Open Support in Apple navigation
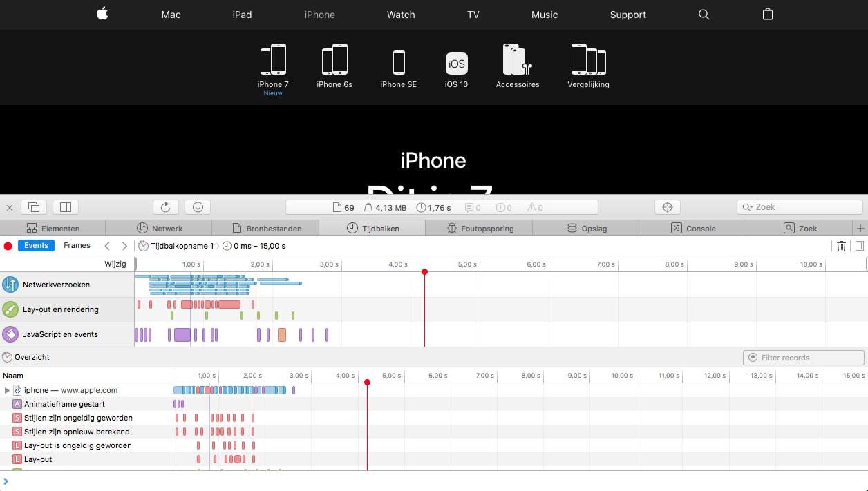This screenshot has height=491, width=868. 628,15
